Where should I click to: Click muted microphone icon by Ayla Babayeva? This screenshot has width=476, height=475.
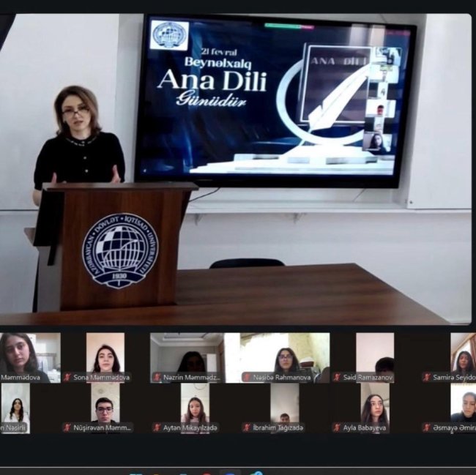click(337, 427)
